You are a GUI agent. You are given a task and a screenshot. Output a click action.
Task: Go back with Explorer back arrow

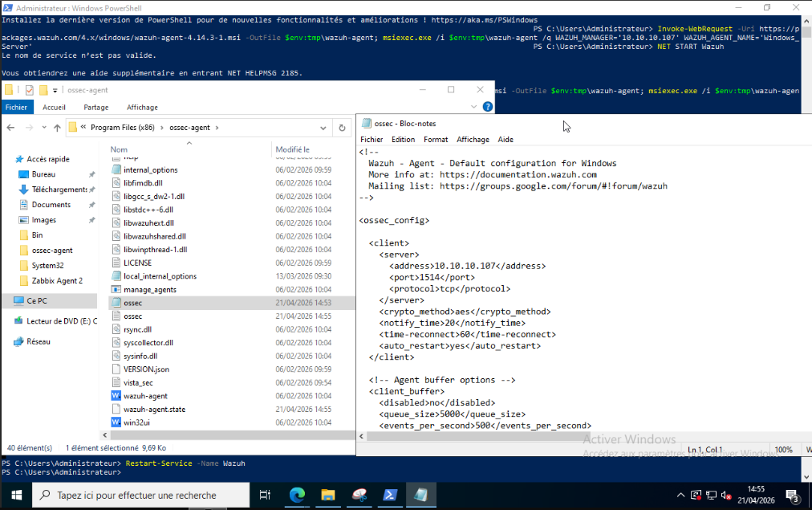[11, 128]
